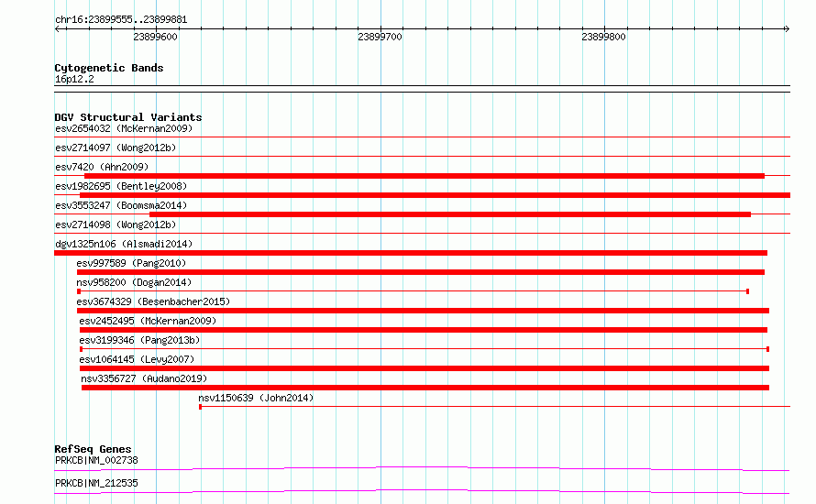816x504 pixels.
Task: Select the esv1064145 (Levy2007) label
Action: (137, 359)
